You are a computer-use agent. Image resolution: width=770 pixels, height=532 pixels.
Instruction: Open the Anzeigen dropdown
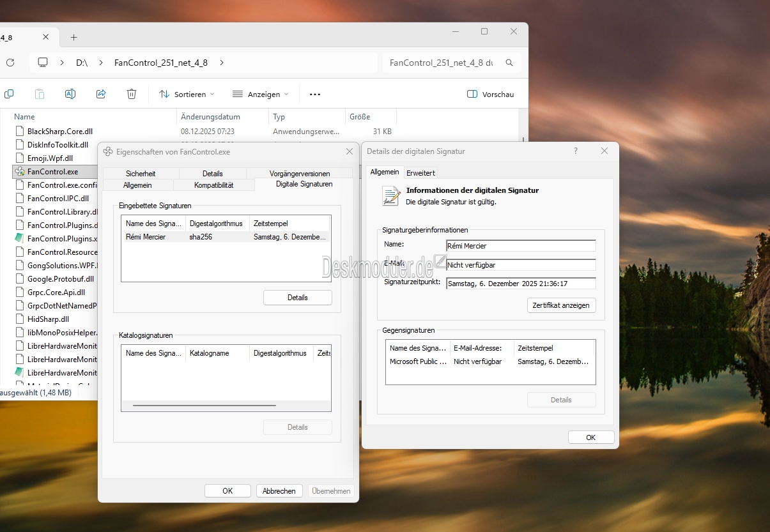[260, 94]
